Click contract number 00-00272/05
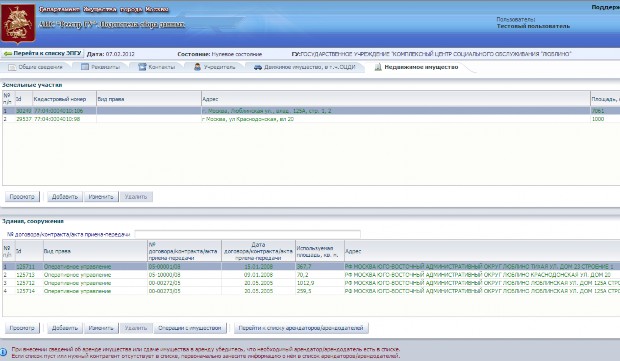 164,283
